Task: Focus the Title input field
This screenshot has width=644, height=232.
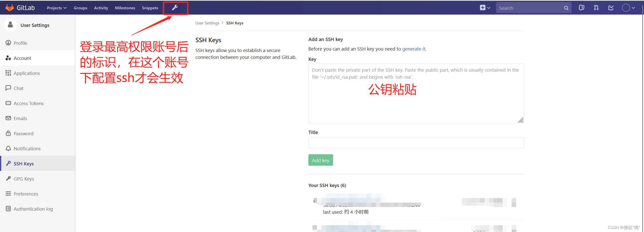Action: pyautogui.click(x=416, y=143)
